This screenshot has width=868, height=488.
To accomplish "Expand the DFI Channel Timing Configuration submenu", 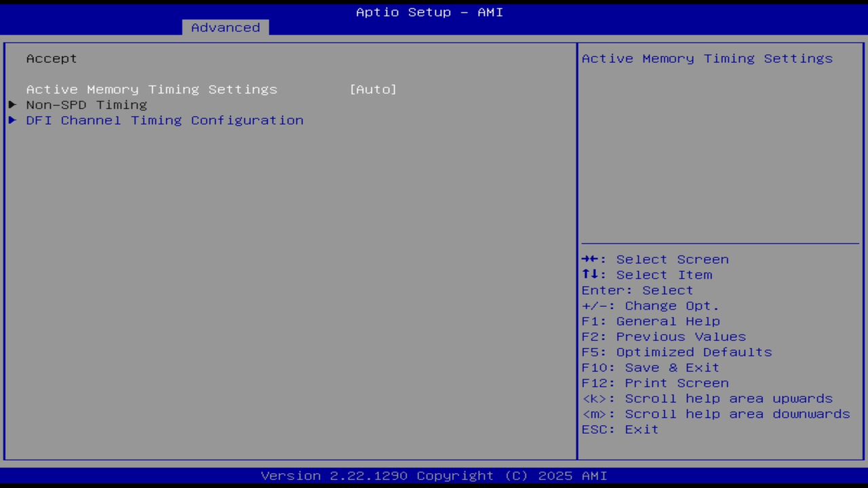I will pos(165,120).
